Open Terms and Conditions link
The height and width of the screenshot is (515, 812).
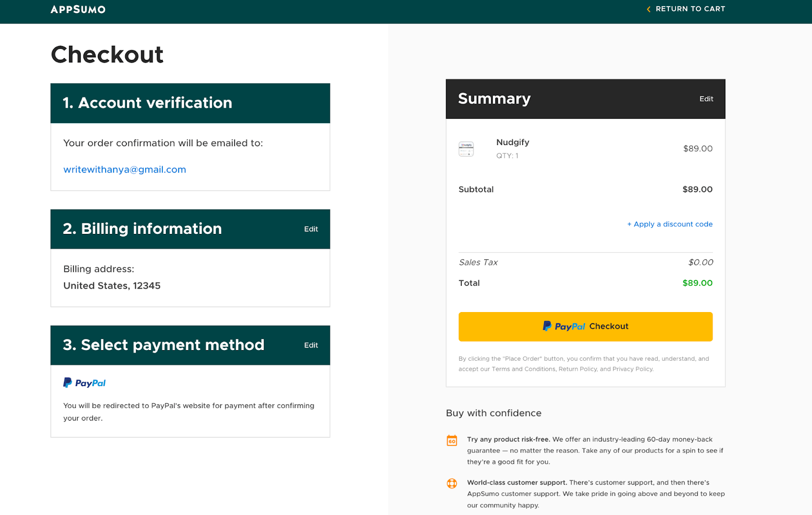click(524, 369)
